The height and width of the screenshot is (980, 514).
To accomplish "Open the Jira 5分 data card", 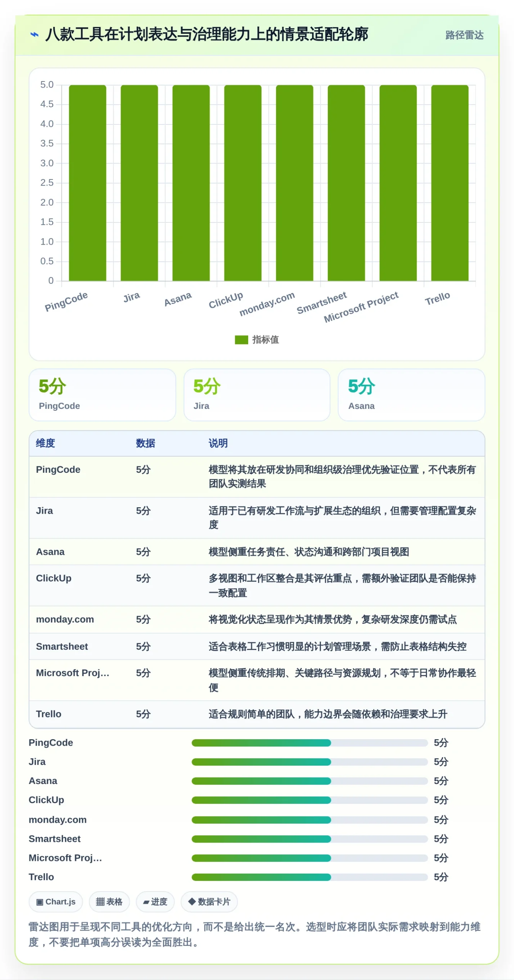I will (x=257, y=395).
